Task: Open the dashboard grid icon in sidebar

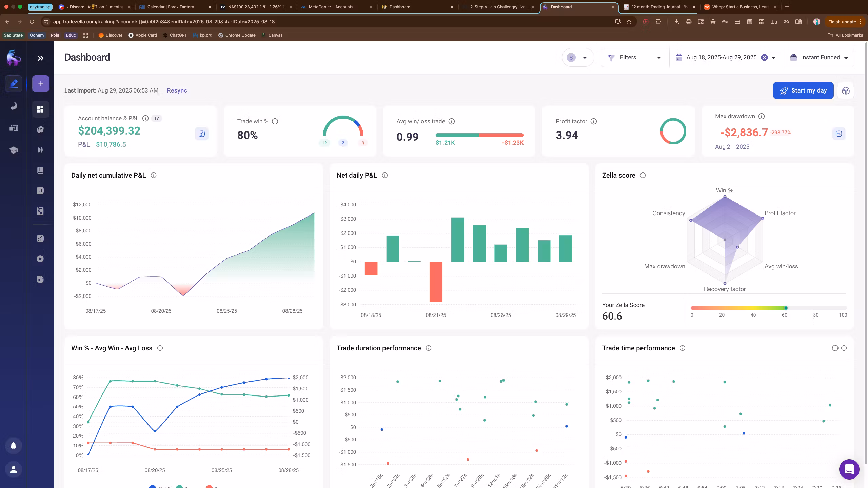Action: (40, 109)
